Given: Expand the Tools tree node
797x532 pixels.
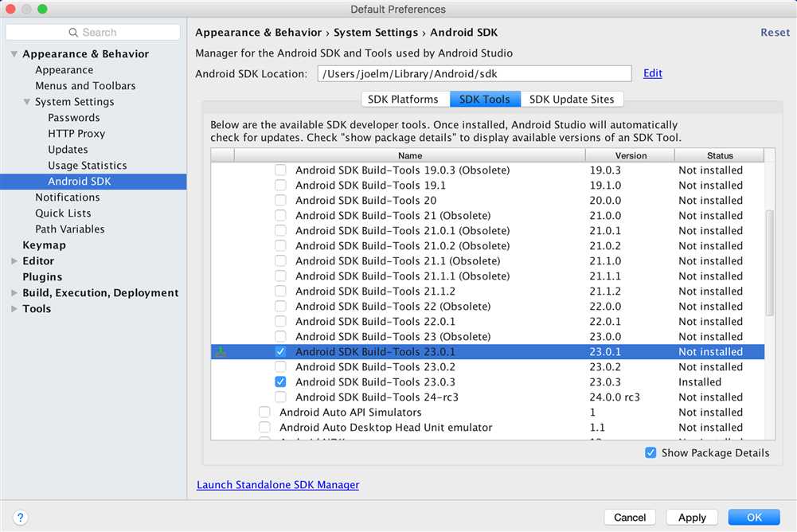Looking at the screenshot, I should (x=14, y=309).
